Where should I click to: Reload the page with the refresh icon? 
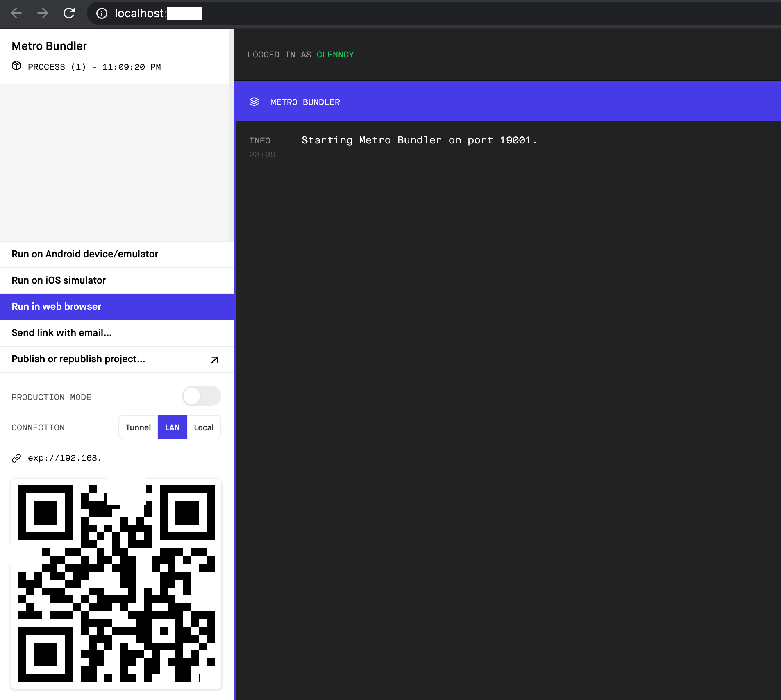click(69, 13)
